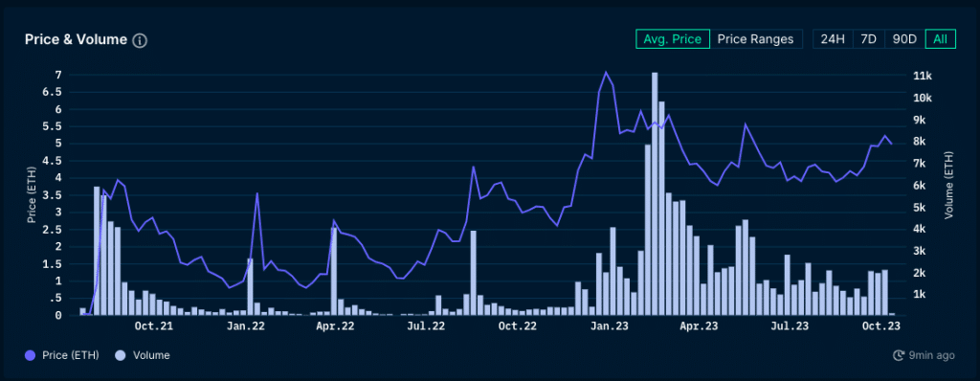Click the Price & Volume title
Image resolution: width=980 pixels, height=381 pixels.
(x=76, y=39)
